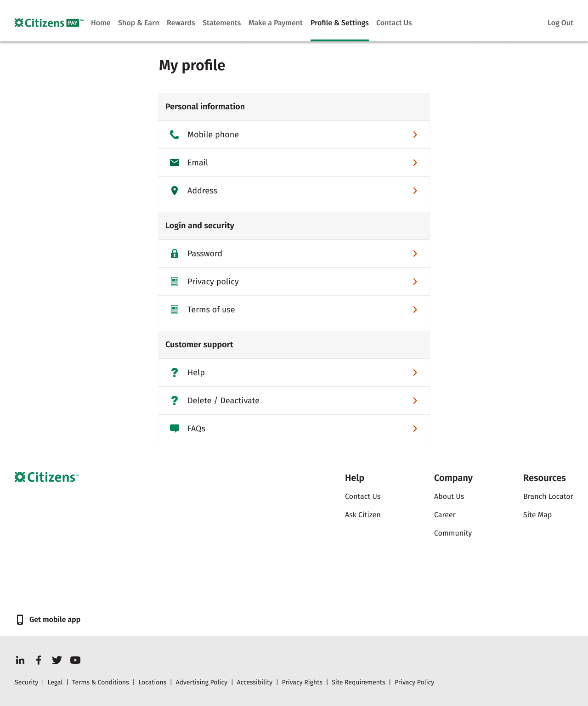Click the envelope icon next to Email
Screen dimensions: 588x706
(175, 163)
